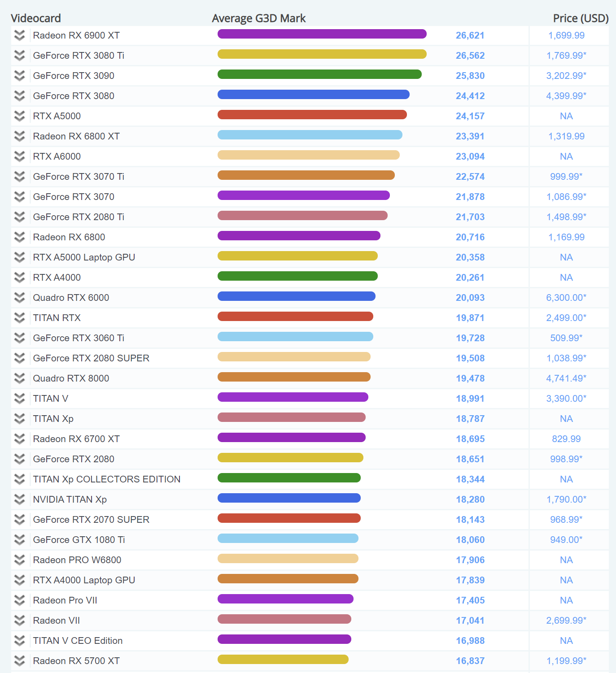Click the green bar for TITAN Xp COLLECTORS EDITION
This screenshot has height=673, width=616.
click(x=289, y=478)
